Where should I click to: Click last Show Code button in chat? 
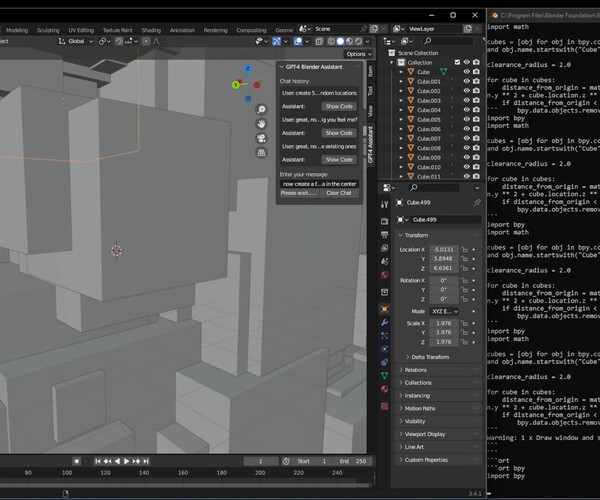point(339,160)
